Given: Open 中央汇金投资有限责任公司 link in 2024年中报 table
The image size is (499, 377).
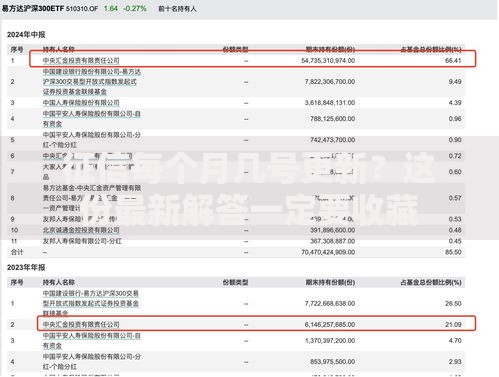Looking at the screenshot, I should point(81,61).
